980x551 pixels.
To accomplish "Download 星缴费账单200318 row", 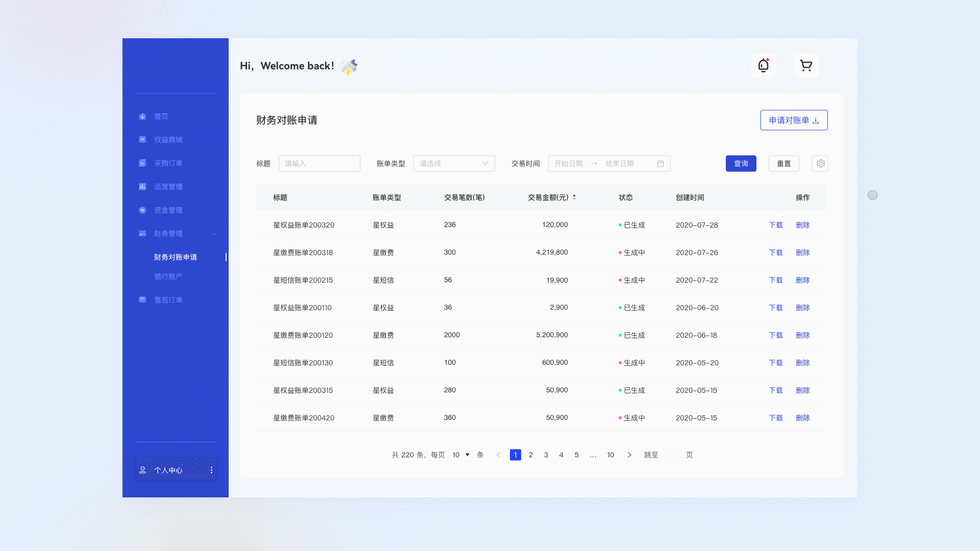I will click(x=776, y=253).
